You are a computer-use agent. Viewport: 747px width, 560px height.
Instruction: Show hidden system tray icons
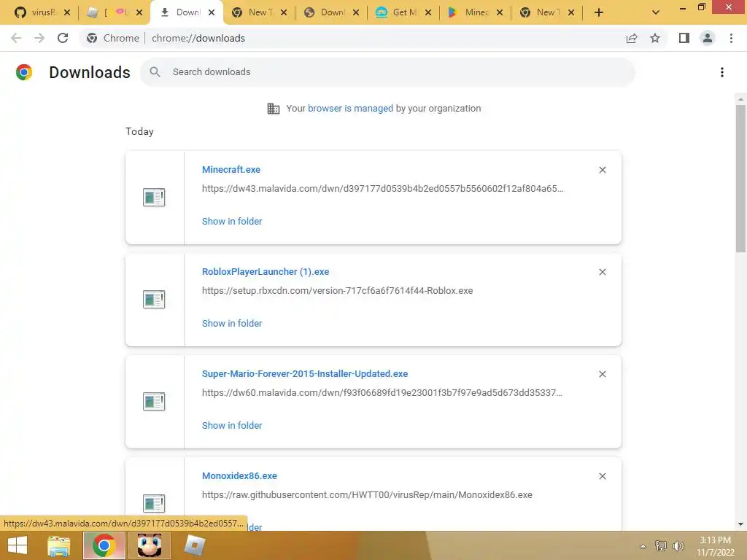click(x=643, y=546)
